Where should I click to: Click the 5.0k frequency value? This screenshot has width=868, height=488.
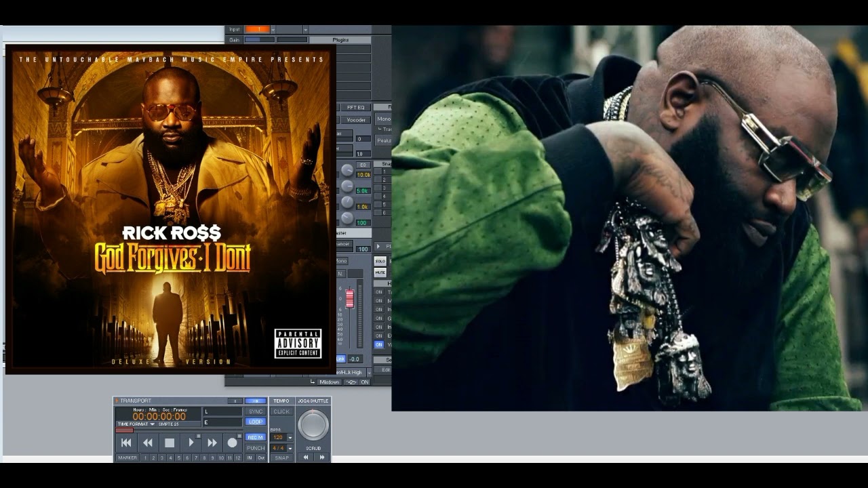point(363,191)
